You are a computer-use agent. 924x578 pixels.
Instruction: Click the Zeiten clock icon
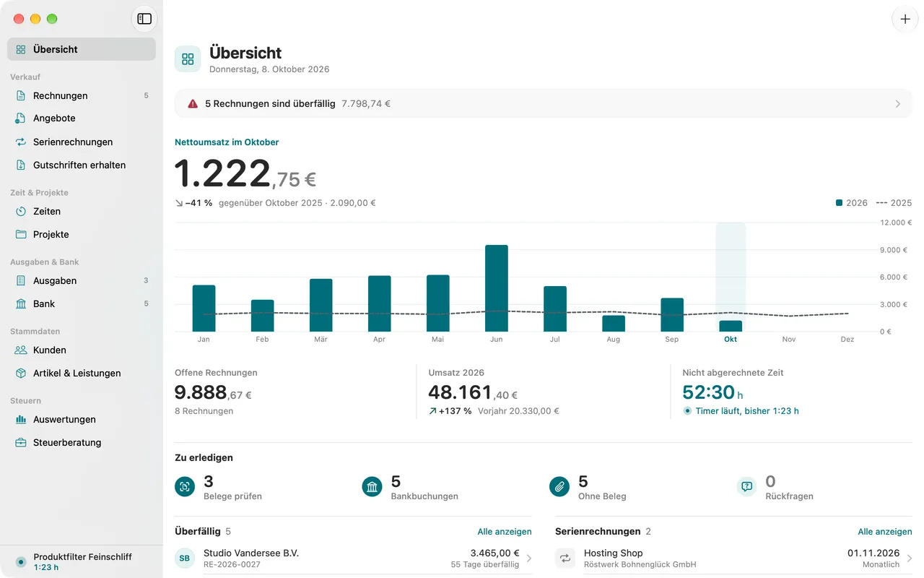[21, 211]
